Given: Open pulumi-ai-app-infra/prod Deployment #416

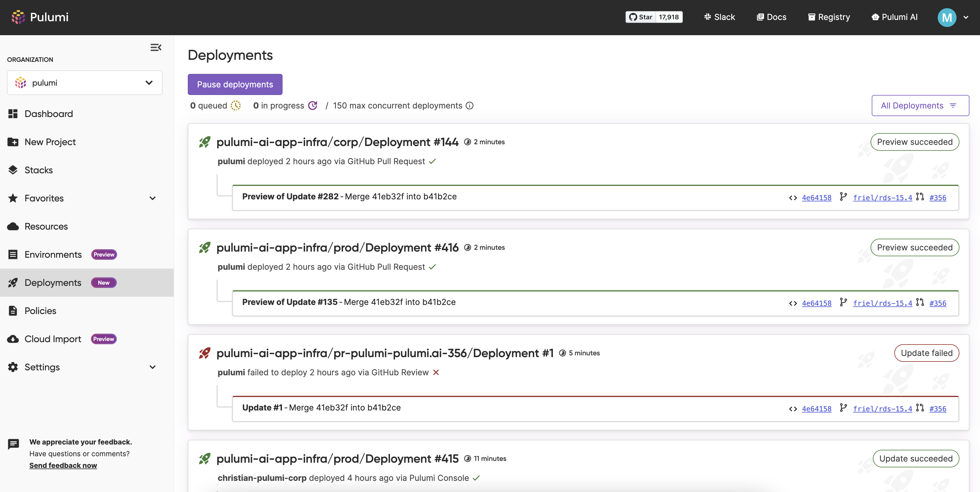Looking at the screenshot, I should [337, 247].
